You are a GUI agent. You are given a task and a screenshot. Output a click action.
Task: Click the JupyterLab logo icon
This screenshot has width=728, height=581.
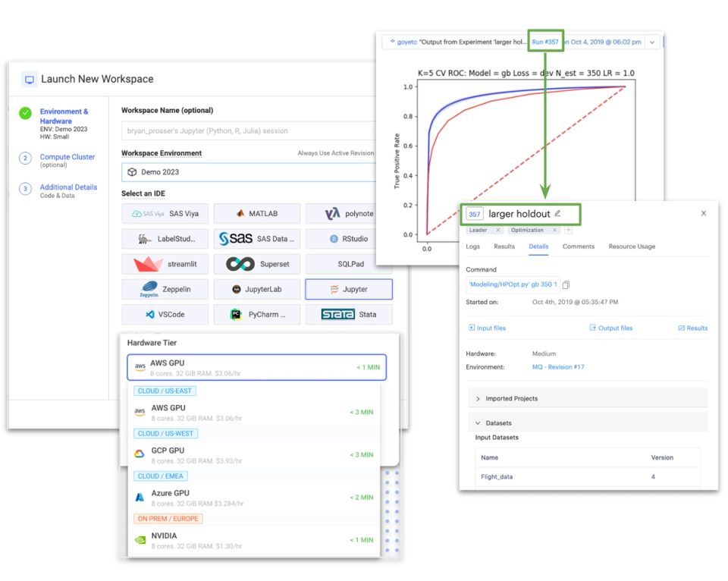pyautogui.click(x=237, y=289)
